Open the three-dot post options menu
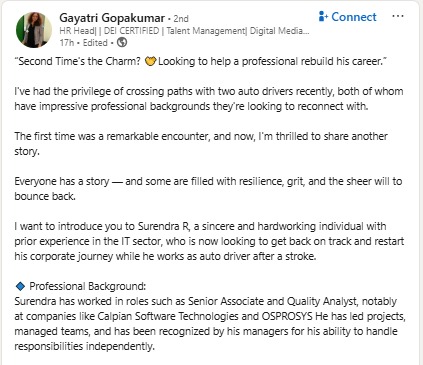423x365 pixels. tap(398, 16)
